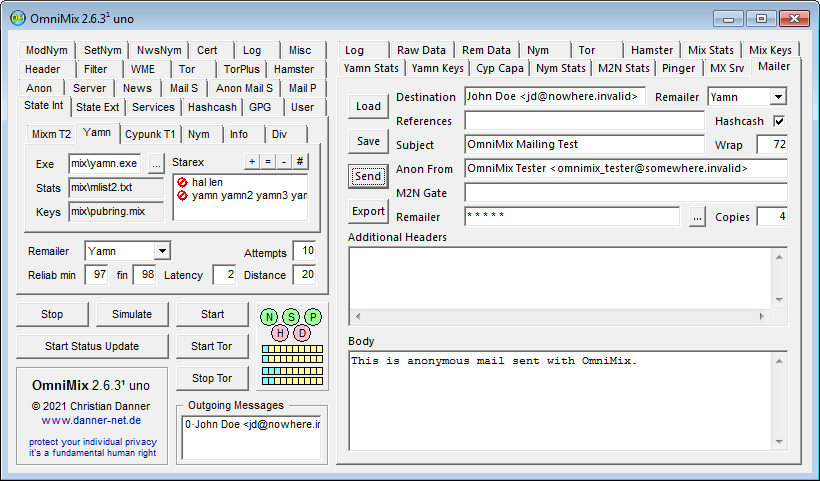Screen dimensions: 820x481
Task: Click the Keys mix\pubring.mix field
Action: [x=116, y=212]
